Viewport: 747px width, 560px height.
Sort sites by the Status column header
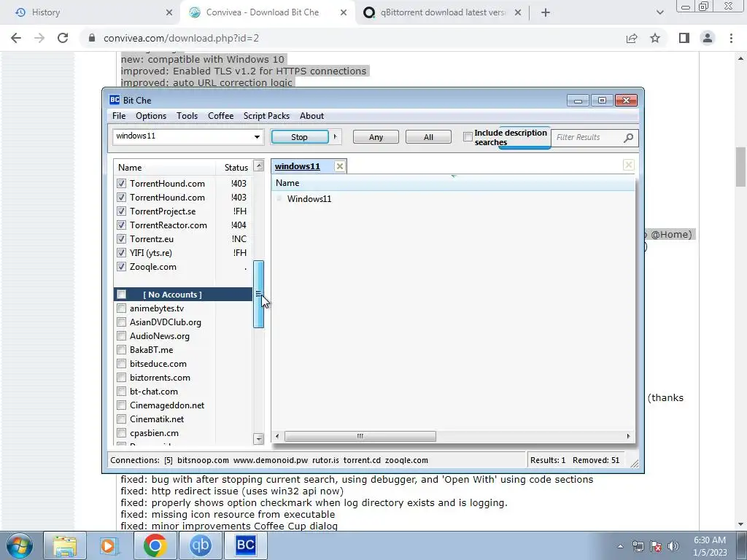pos(234,167)
